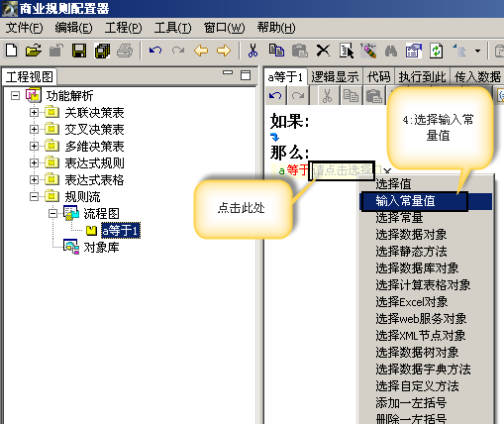This screenshot has height=424, width=504.
Task: Switch to the 执行到此 tab
Action: pos(422,77)
